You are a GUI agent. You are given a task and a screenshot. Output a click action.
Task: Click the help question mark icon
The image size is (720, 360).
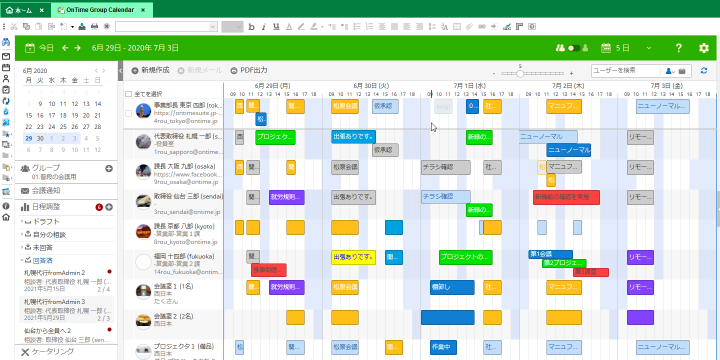[679, 48]
